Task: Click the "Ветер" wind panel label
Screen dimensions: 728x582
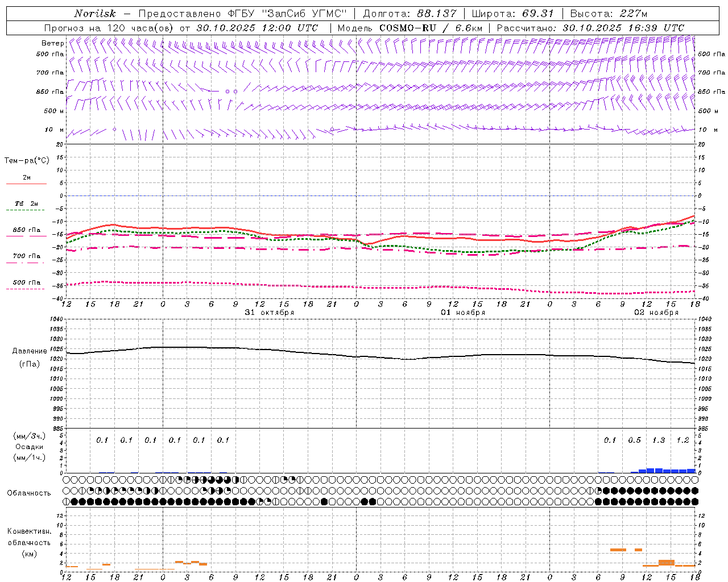Action: (x=52, y=43)
